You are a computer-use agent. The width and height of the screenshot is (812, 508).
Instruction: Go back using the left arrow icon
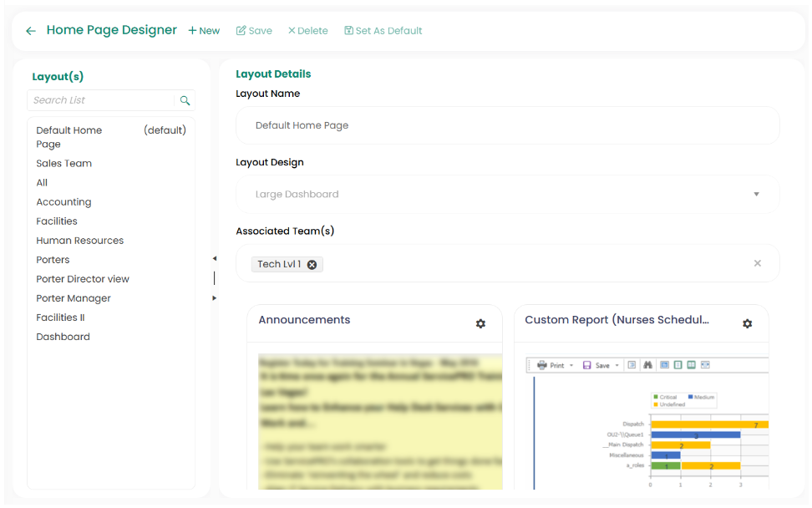(31, 31)
